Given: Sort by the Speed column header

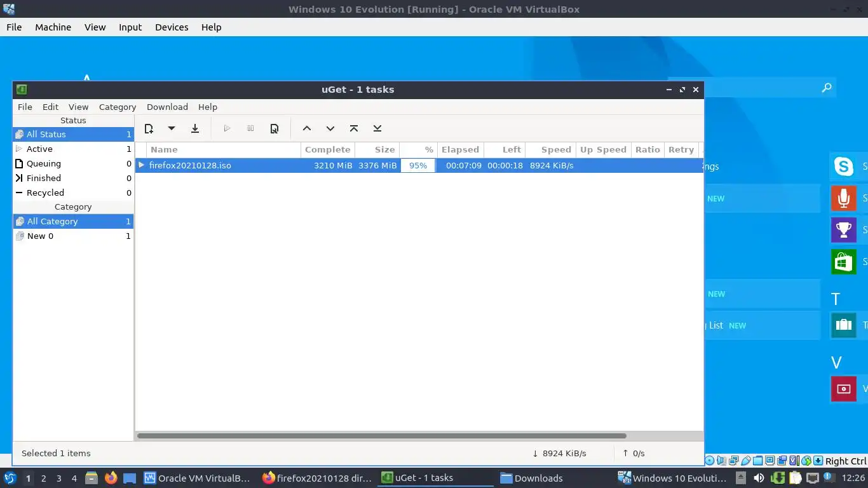Looking at the screenshot, I should (x=550, y=149).
